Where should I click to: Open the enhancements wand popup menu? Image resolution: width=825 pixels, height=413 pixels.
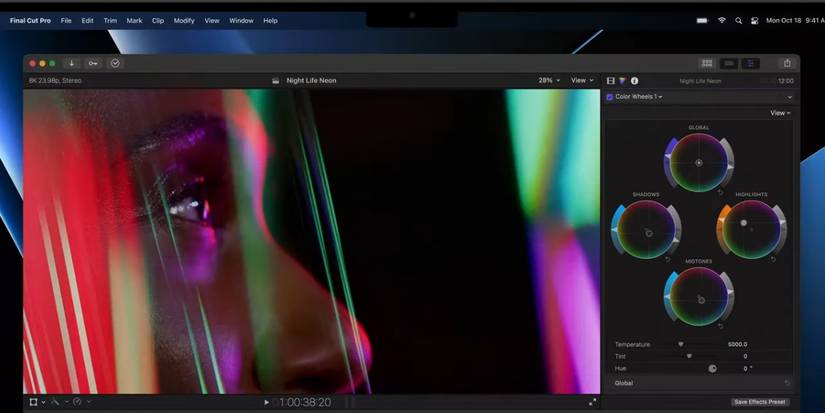[x=59, y=402]
